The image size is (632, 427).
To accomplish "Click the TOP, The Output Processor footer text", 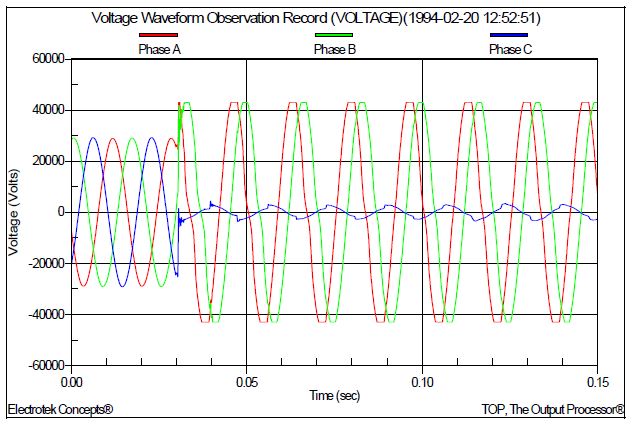I will point(548,410).
